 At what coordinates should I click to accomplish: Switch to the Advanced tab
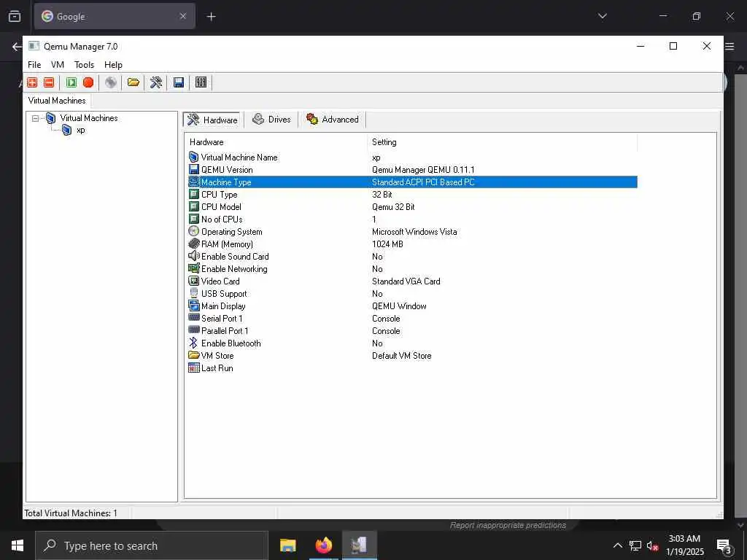(x=332, y=119)
